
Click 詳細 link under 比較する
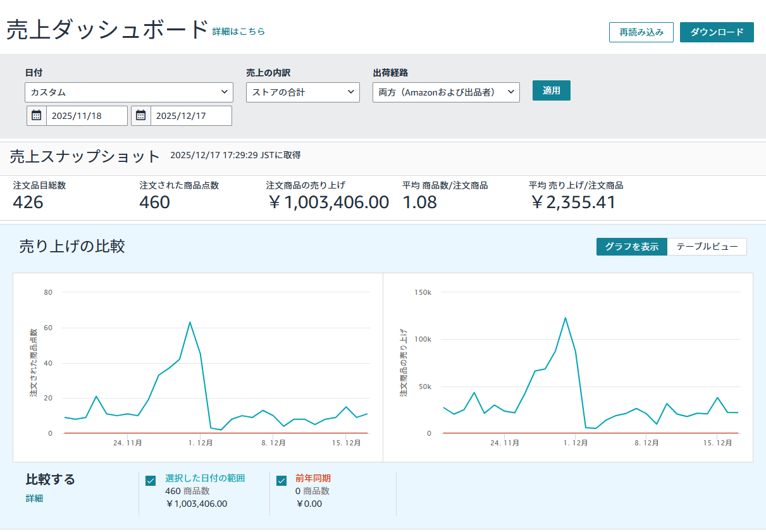[x=34, y=498]
